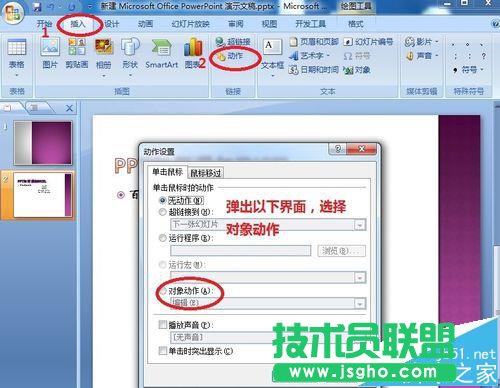The height and width of the screenshot is (388, 500).
Task: Insert a 图片 (picture)
Action: 50,53
